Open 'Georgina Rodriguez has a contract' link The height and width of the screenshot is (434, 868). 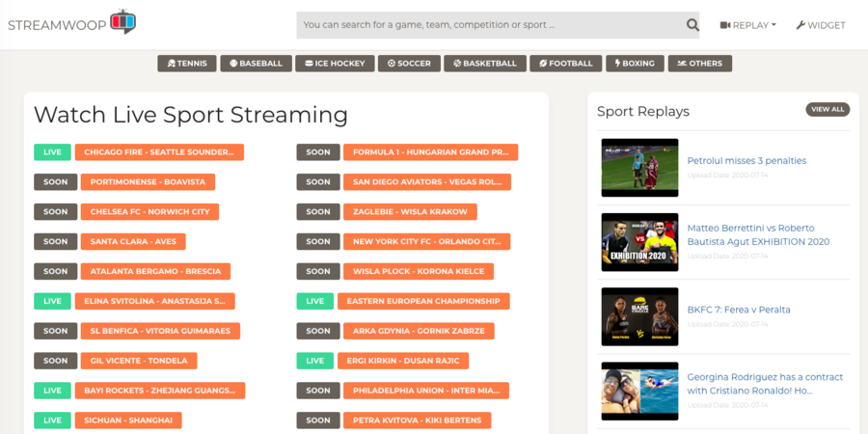[765, 384]
